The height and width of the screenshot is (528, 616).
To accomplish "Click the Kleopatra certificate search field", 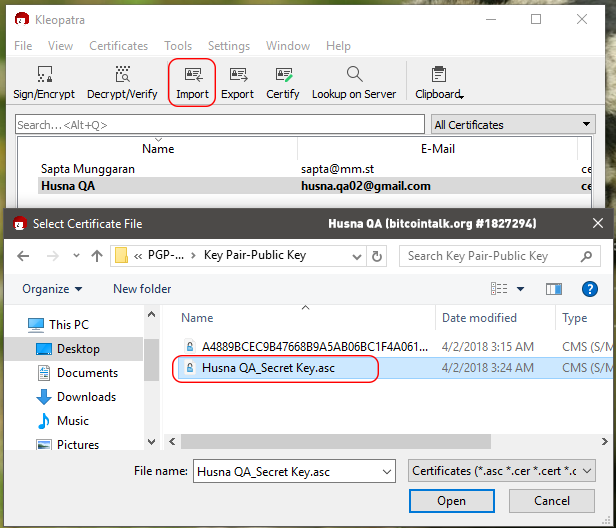I will (x=220, y=125).
